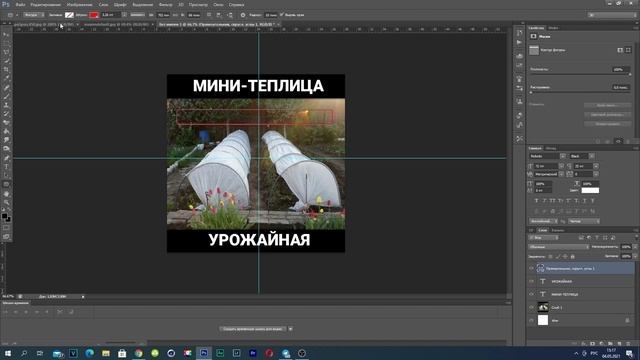Toggle Quick Mask mode in toolbar

pyautogui.click(x=6, y=228)
